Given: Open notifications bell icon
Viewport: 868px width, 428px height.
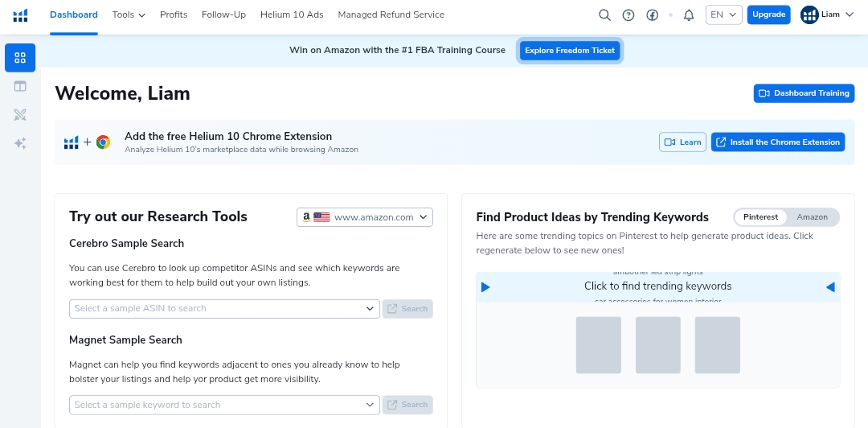Looking at the screenshot, I should point(689,15).
